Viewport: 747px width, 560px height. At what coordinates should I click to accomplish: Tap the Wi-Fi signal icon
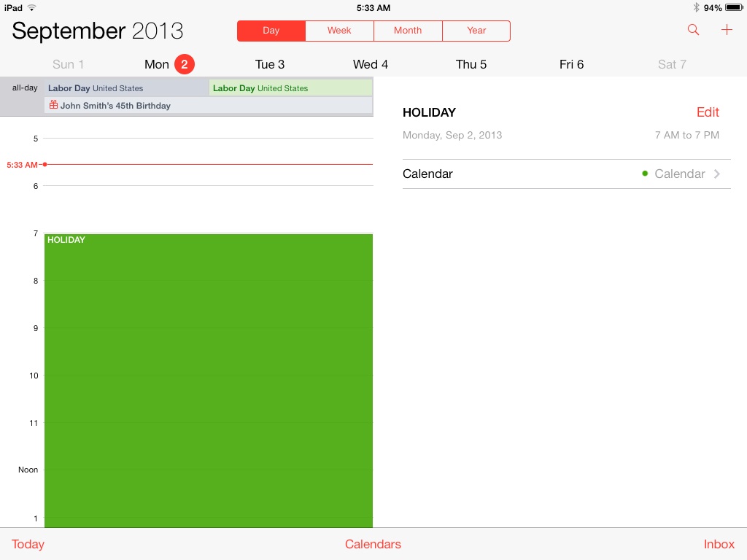(31, 7)
